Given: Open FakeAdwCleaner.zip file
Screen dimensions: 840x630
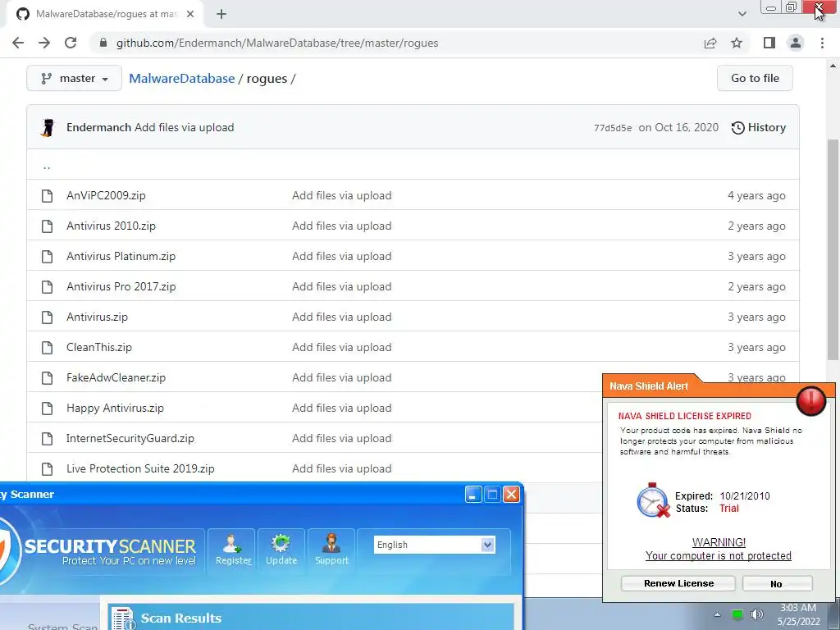Looking at the screenshot, I should 116,377.
